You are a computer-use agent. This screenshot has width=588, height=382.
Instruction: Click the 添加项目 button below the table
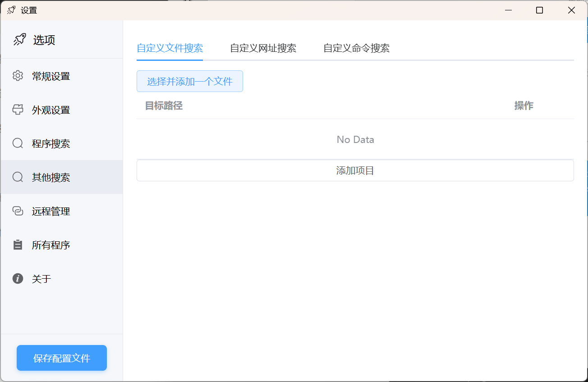pyautogui.click(x=355, y=170)
